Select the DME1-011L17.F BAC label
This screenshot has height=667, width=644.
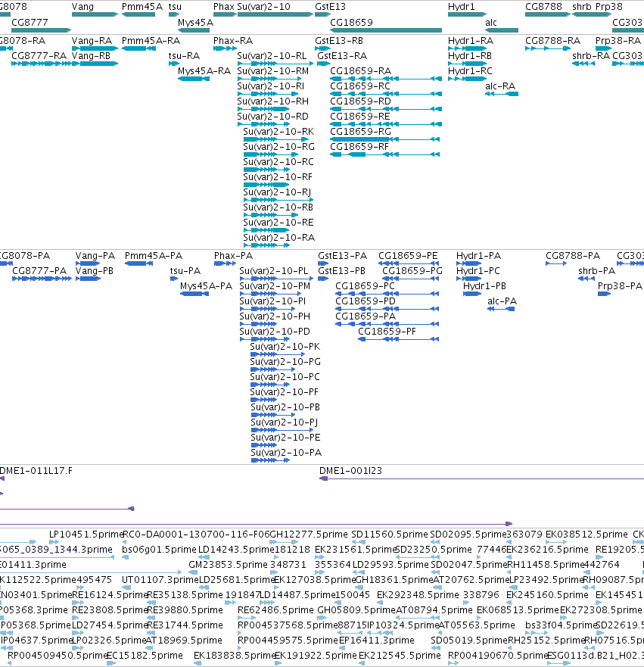(x=36, y=470)
